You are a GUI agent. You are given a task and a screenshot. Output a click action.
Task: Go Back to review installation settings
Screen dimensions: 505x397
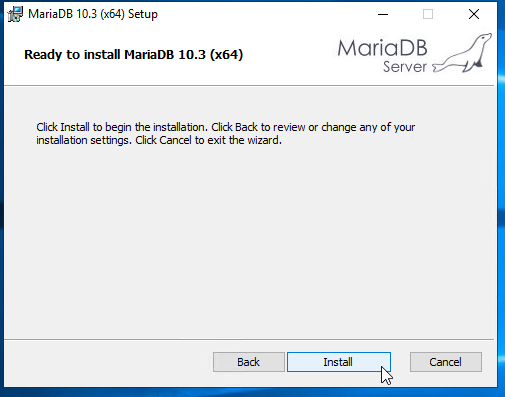[x=249, y=362]
